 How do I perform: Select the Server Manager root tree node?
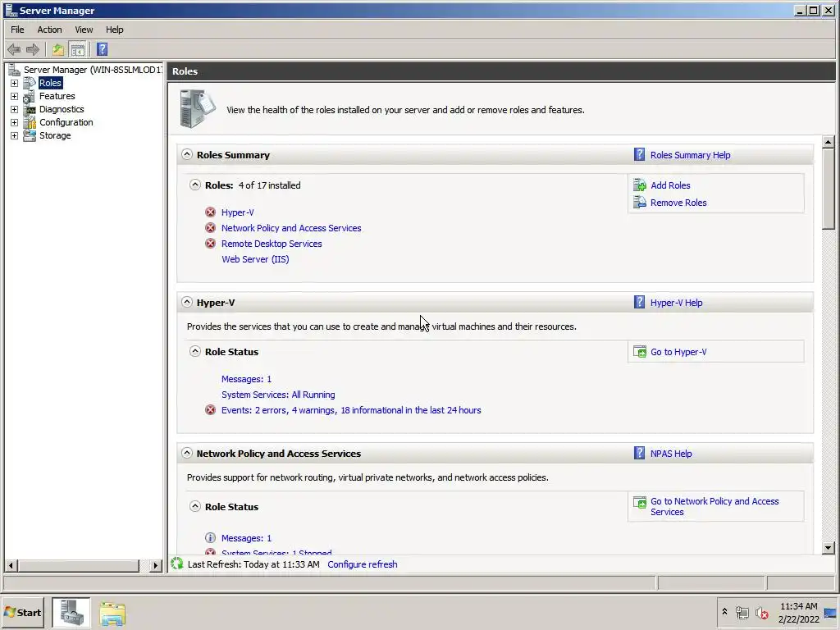click(93, 70)
